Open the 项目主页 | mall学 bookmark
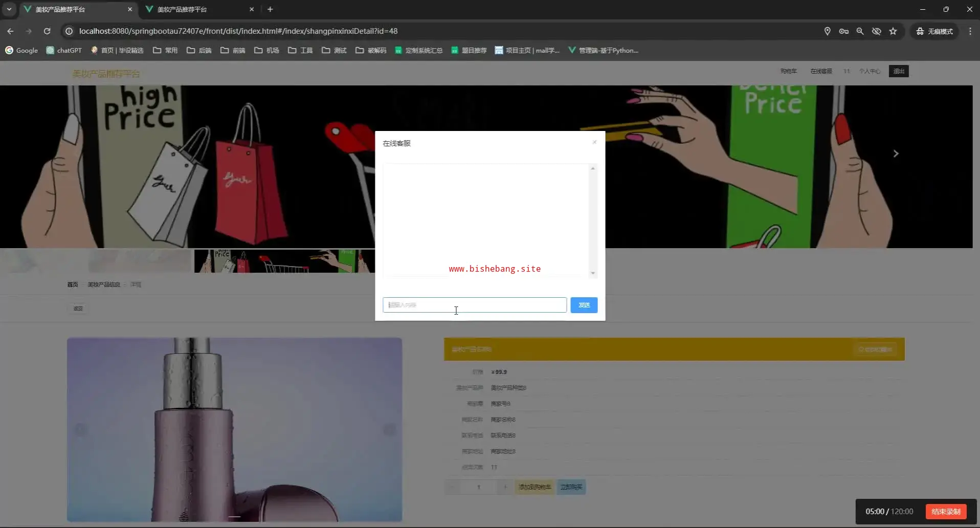 [x=527, y=51]
